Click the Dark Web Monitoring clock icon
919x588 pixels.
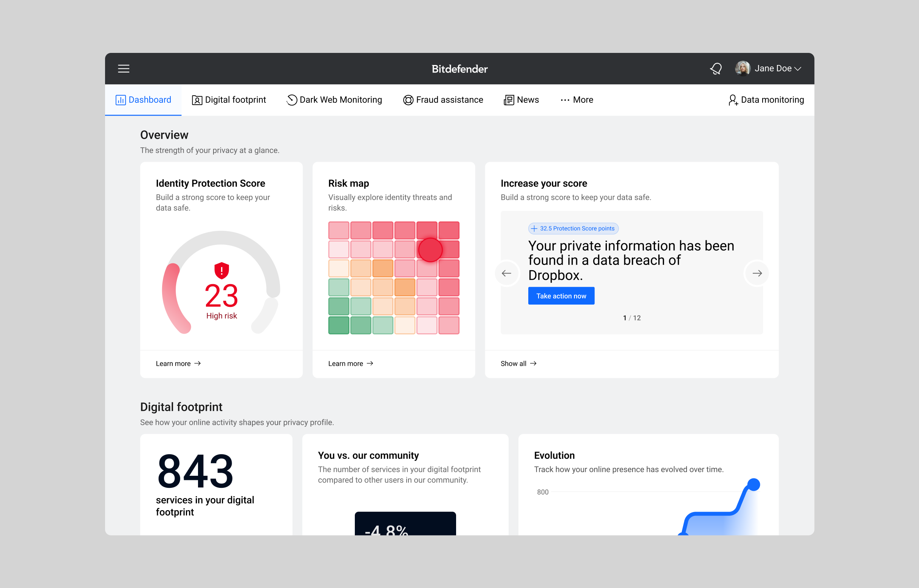tap(292, 100)
